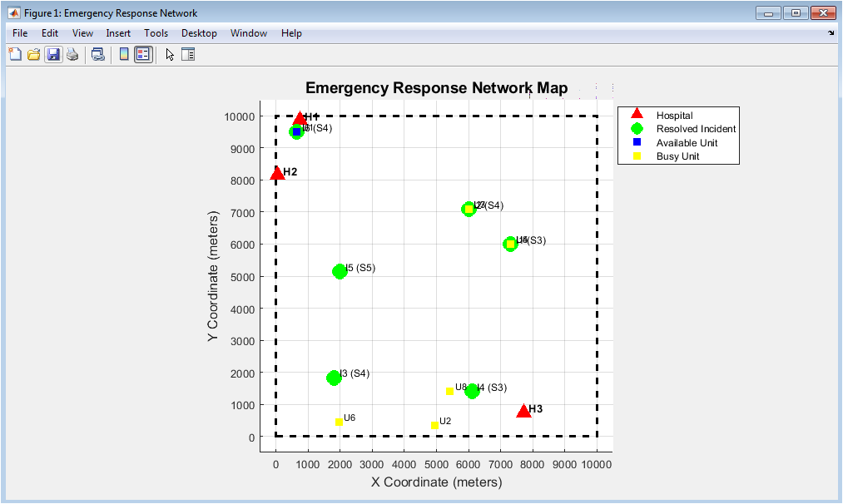Open a file with the folder icon

pos(34,55)
